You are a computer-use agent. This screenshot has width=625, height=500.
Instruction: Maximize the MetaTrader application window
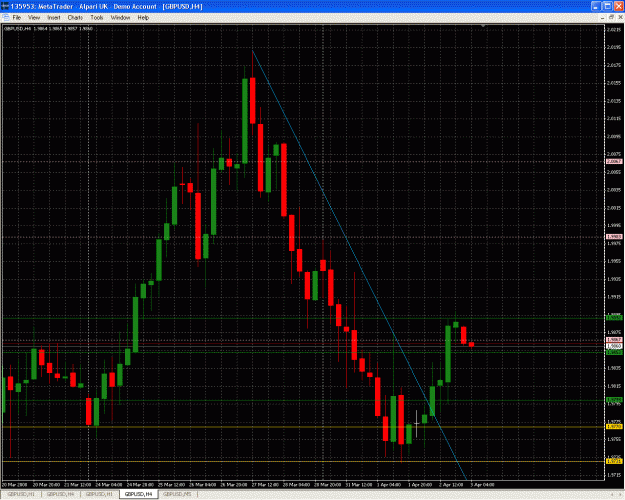click(607, 6)
